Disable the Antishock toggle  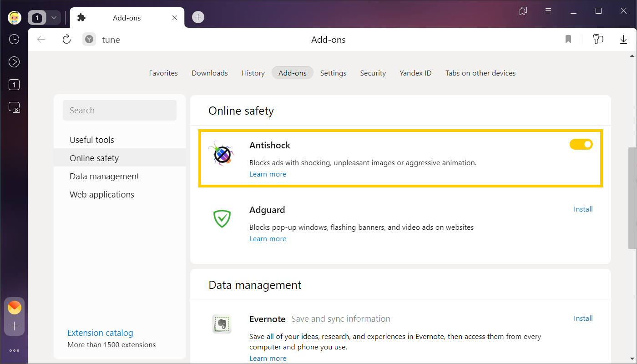(x=581, y=144)
